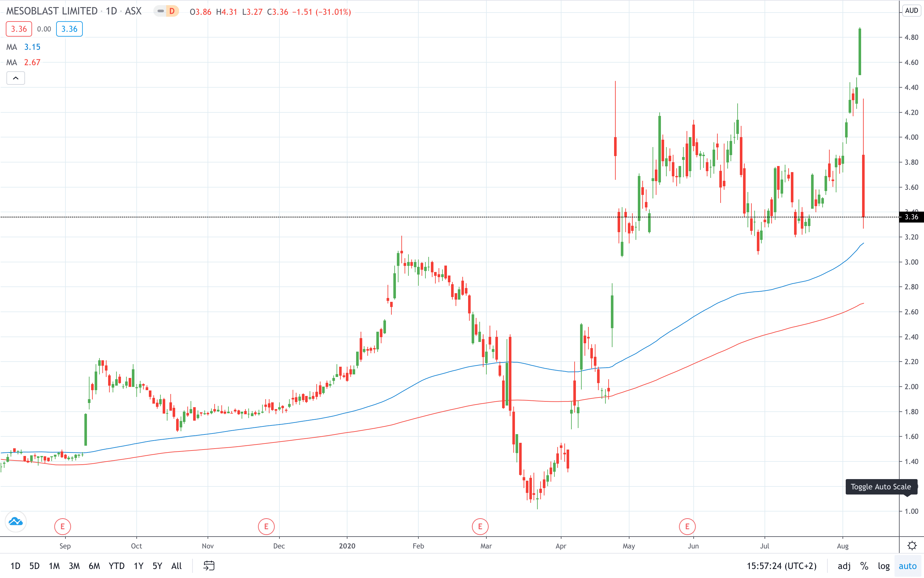The image size is (924, 578).
Task: Open the late-May earnings E marker
Action: point(687,526)
